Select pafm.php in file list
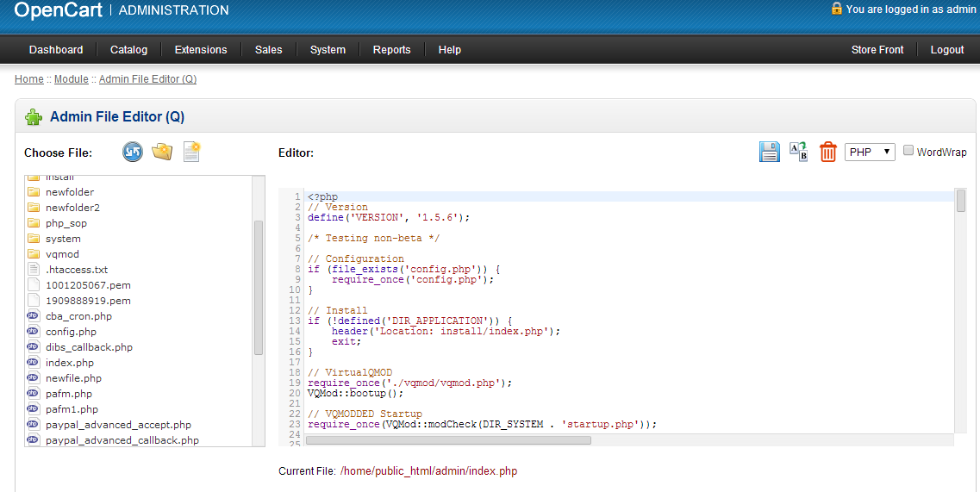 tap(69, 394)
